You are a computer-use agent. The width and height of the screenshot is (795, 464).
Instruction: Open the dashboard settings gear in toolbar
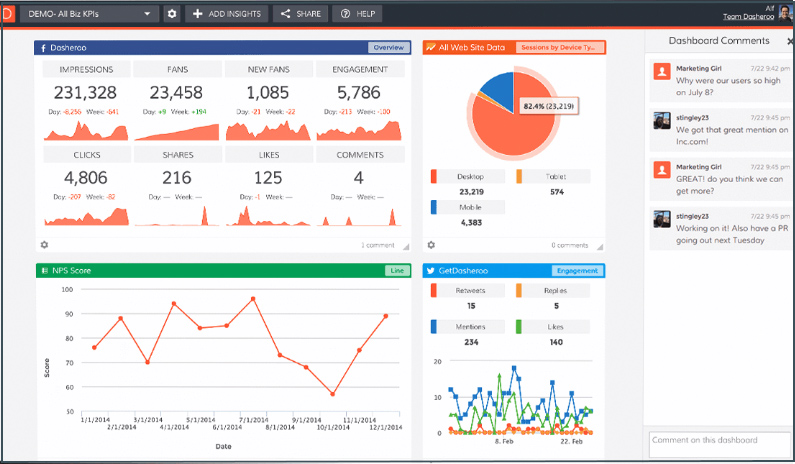pos(172,14)
